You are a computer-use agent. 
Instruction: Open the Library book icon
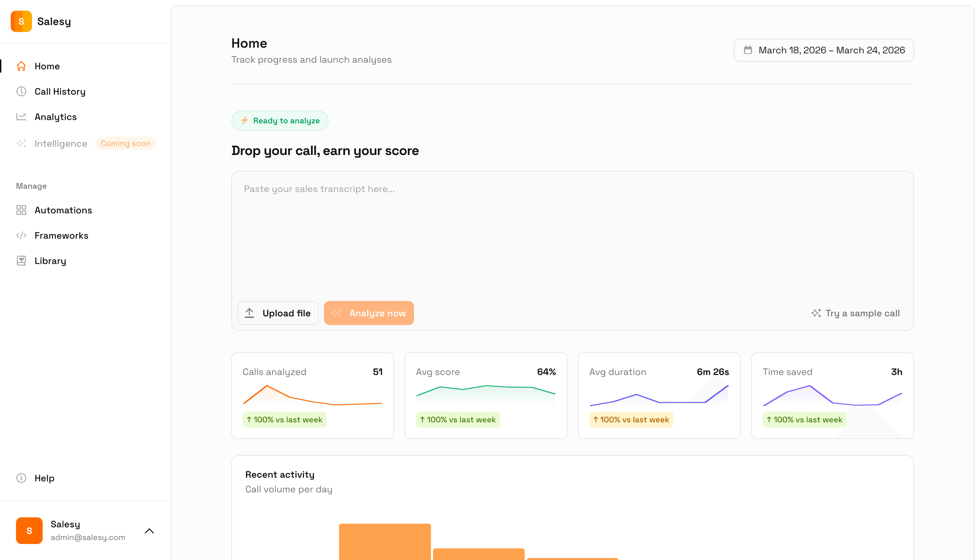pos(21,260)
